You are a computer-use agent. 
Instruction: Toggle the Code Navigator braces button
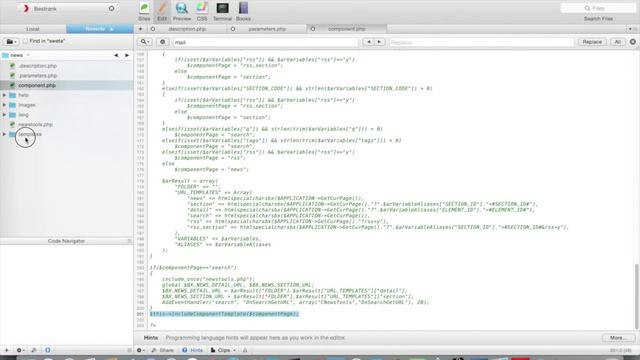[48, 350]
